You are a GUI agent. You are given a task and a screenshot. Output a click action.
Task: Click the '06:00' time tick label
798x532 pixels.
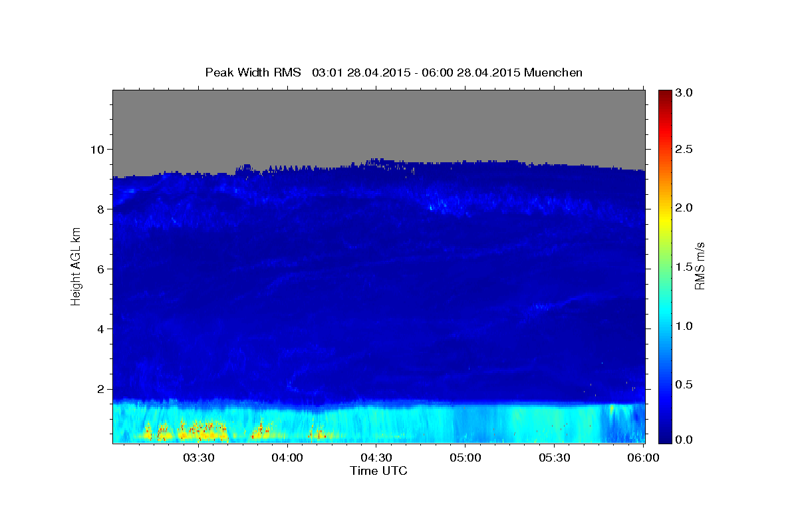[644, 458]
